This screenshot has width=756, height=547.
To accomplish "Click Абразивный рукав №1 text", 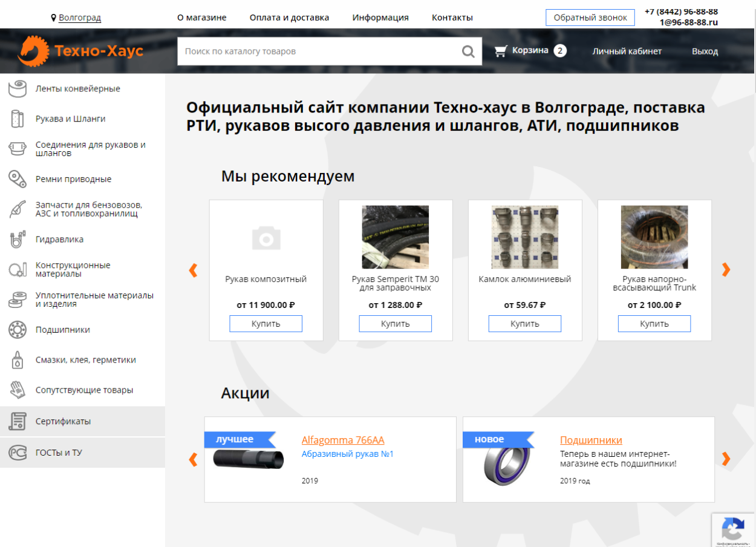I will click(347, 454).
